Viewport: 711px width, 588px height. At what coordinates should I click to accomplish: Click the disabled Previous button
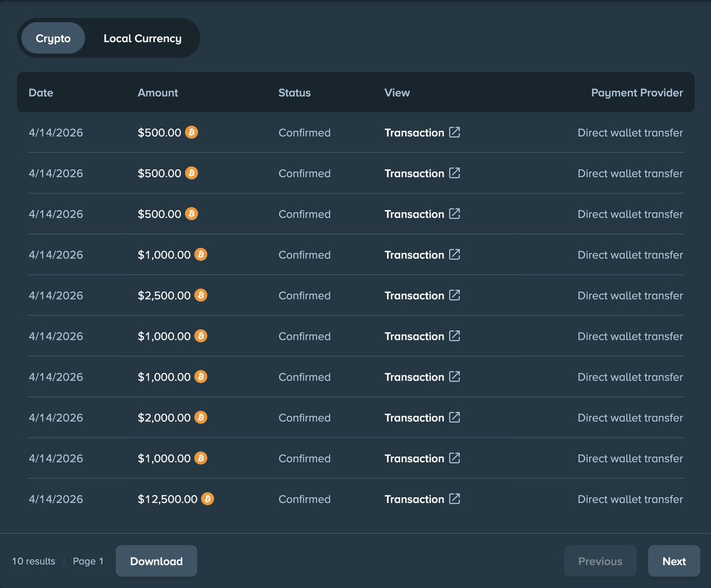600,561
